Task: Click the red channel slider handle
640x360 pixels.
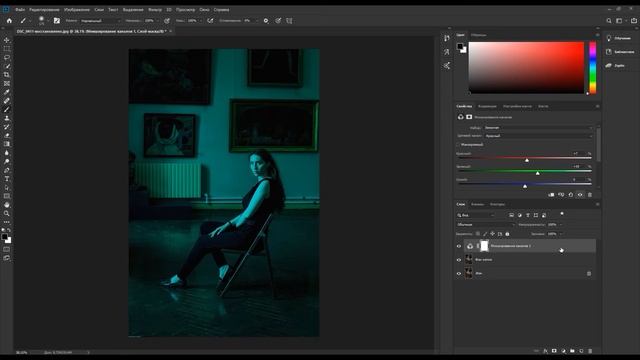Action: point(527,160)
